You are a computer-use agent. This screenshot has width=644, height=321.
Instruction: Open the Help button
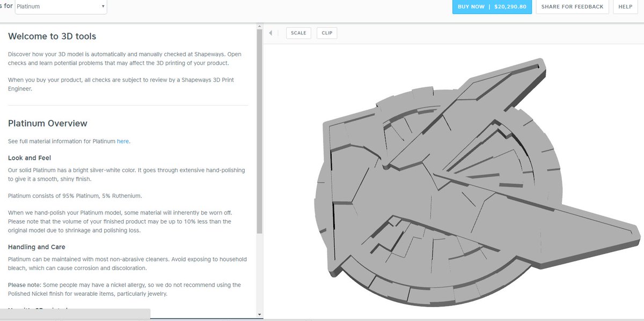tap(625, 6)
